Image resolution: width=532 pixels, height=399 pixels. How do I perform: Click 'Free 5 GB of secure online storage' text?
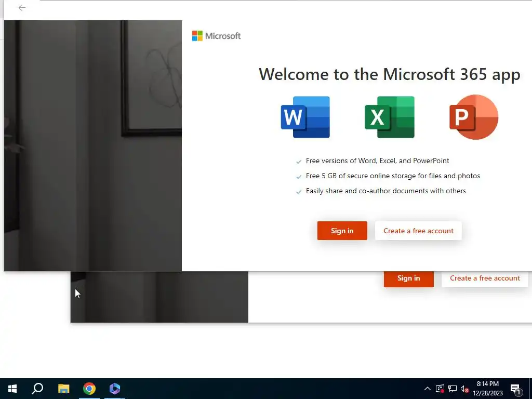(393, 176)
